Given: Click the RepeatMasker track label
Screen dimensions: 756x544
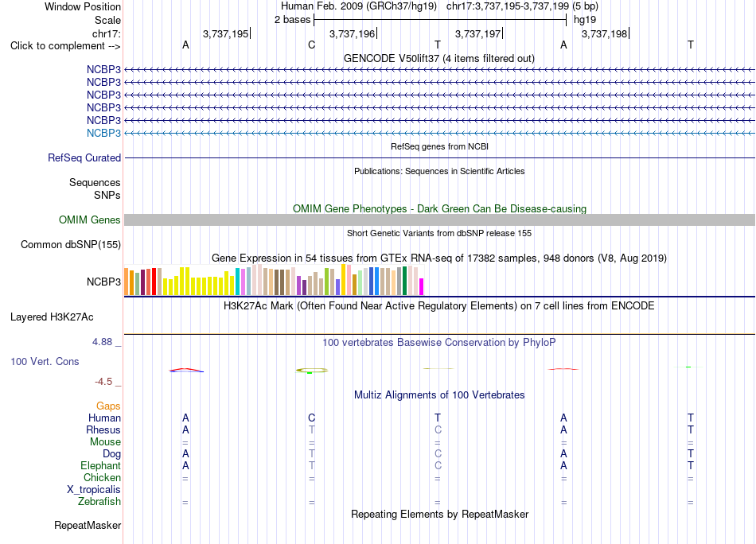Looking at the screenshot, I should pyautogui.click(x=88, y=525).
